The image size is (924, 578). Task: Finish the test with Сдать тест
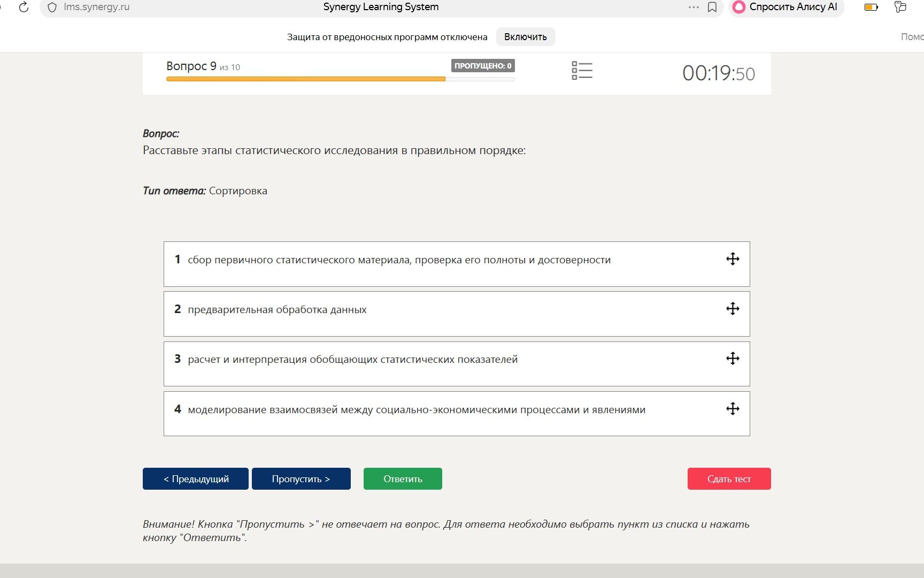pos(729,478)
